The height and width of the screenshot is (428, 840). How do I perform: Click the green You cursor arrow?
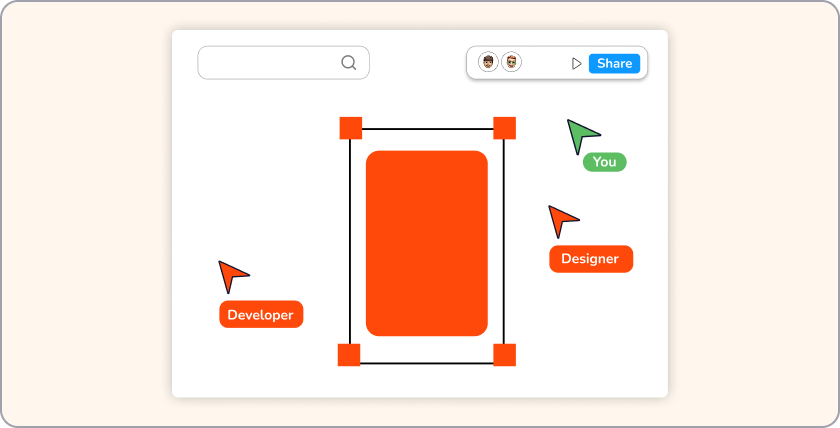(x=580, y=134)
